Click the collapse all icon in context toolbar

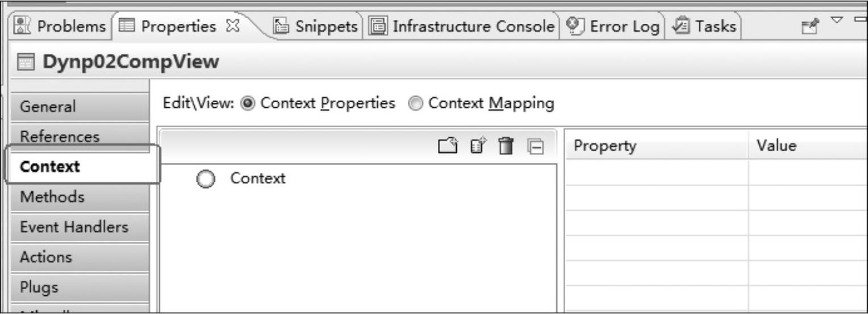pos(534,146)
